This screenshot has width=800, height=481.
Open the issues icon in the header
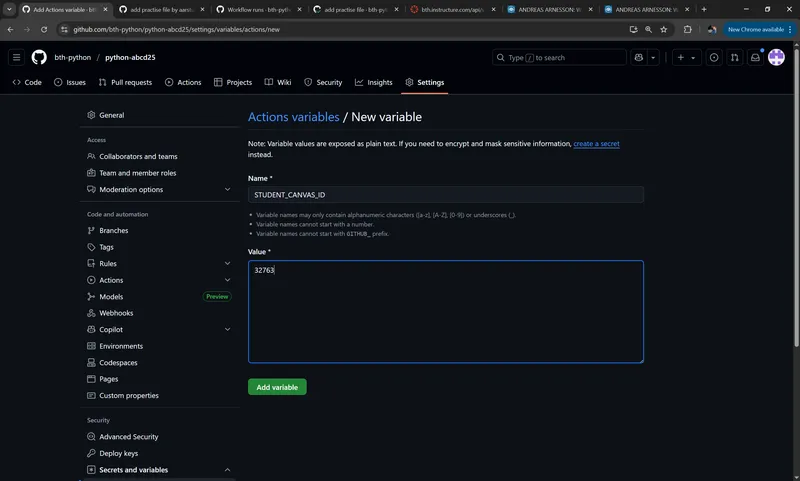click(x=714, y=58)
